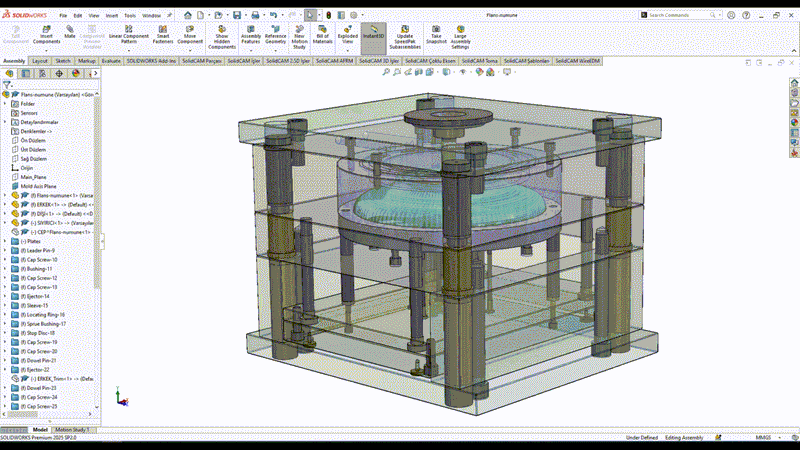800x450 pixels.
Task: Click the New document icon
Action: click(x=201, y=15)
